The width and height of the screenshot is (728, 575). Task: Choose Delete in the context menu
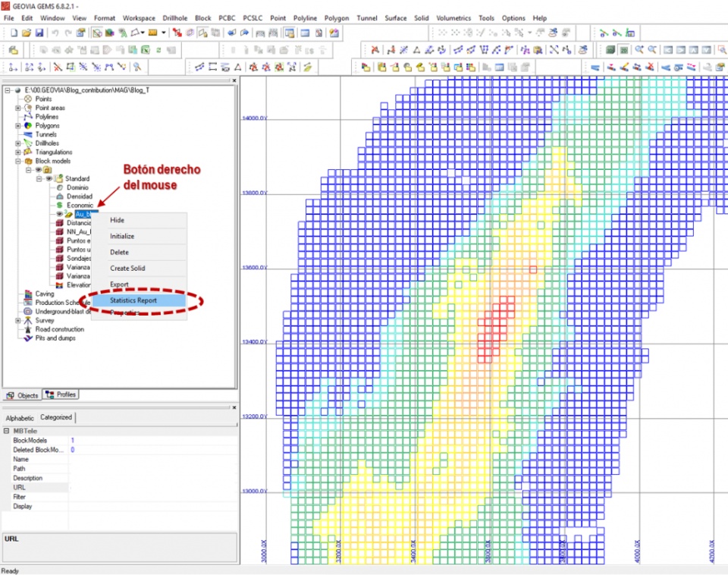point(140,252)
